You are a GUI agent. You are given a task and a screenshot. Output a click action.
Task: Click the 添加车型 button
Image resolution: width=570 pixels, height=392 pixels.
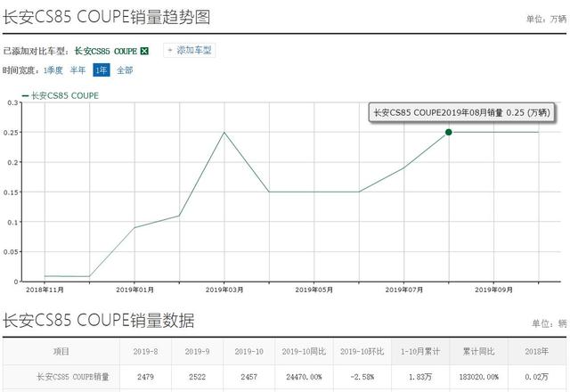[x=190, y=51]
